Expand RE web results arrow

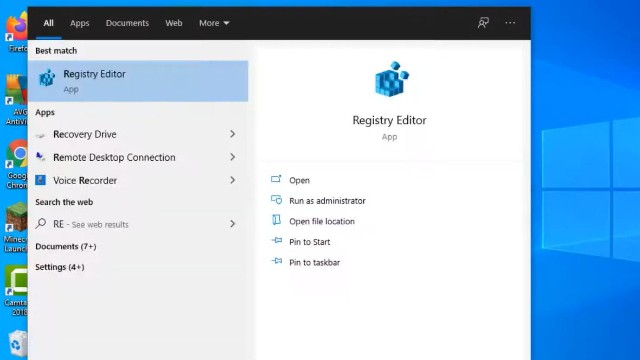coord(232,224)
